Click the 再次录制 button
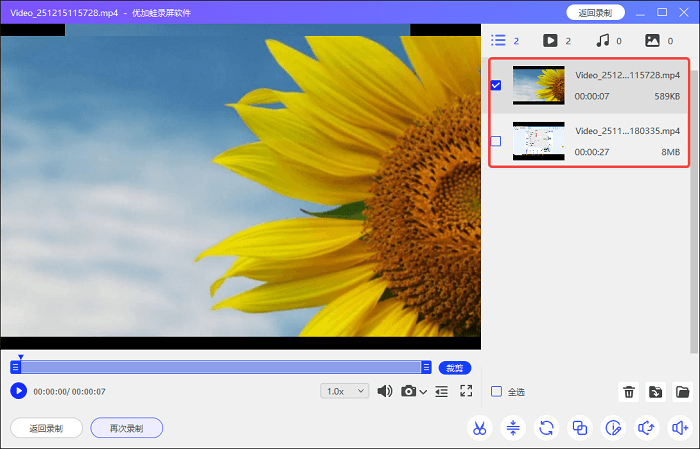700x449 pixels. [126, 428]
